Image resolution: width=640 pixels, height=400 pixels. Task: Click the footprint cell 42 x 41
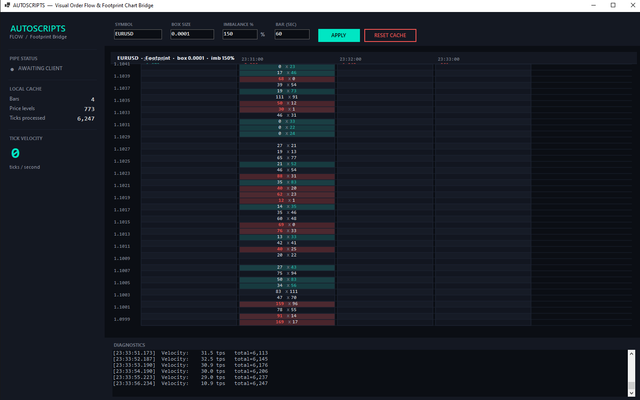pos(287,243)
